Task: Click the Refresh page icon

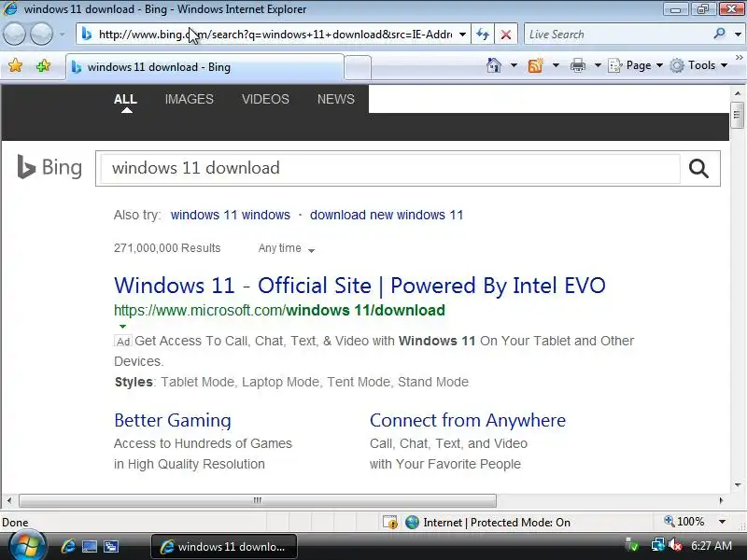Action: tap(483, 35)
